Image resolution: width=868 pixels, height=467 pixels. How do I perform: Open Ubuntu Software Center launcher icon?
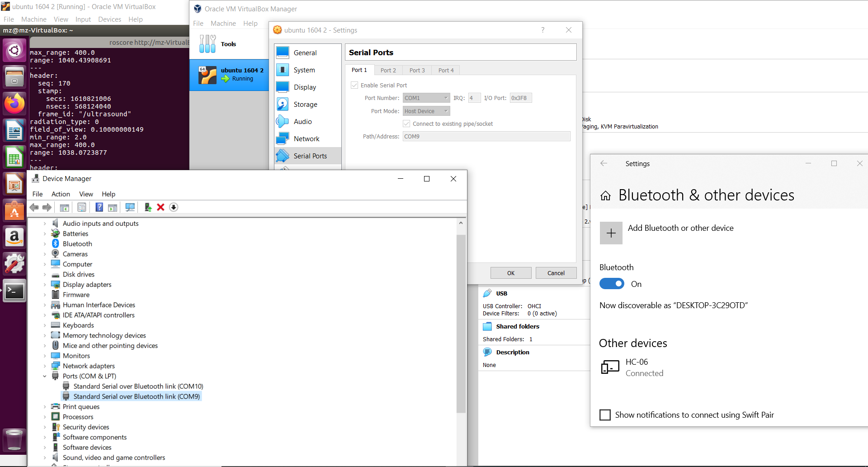pyautogui.click(x=14, y=211)
